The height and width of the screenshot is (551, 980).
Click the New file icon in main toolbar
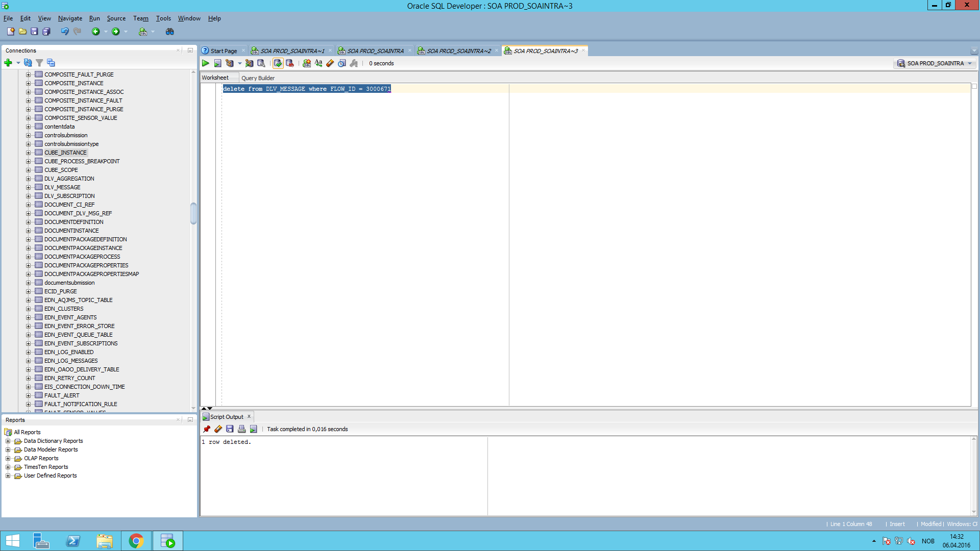pos(11,32)
